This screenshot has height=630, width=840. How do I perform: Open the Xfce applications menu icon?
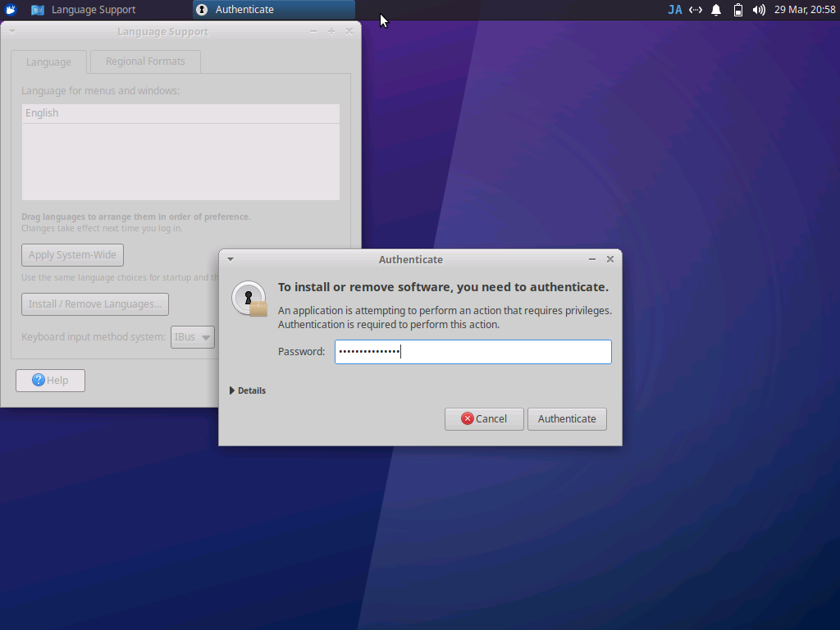coord(10,10)
